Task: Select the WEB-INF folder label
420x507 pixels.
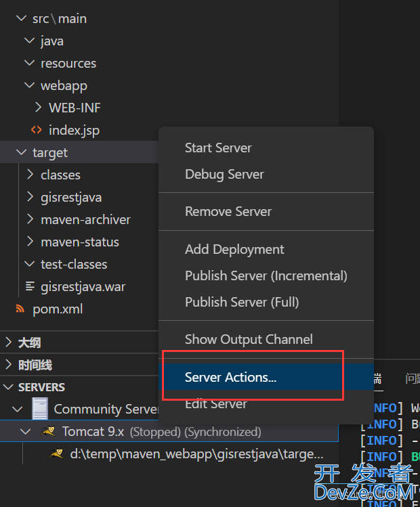Action: pos(75,108)
